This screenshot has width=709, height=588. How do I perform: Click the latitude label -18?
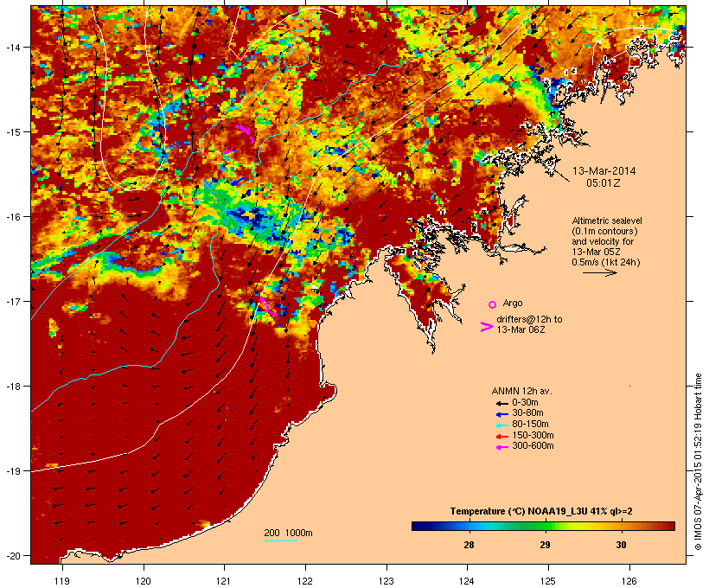click(12, 387)
